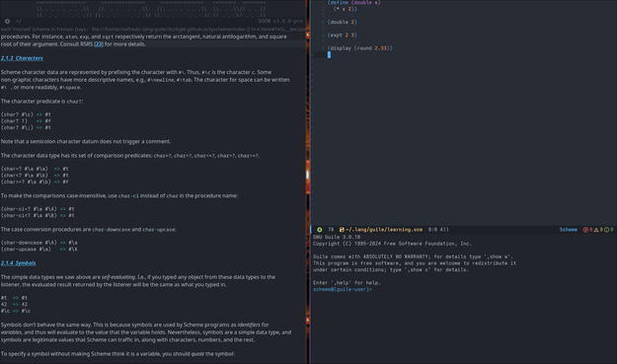Click the (expt 2 3) code line
The height and width of the screenshot is (364, 617).
(342, 35)
